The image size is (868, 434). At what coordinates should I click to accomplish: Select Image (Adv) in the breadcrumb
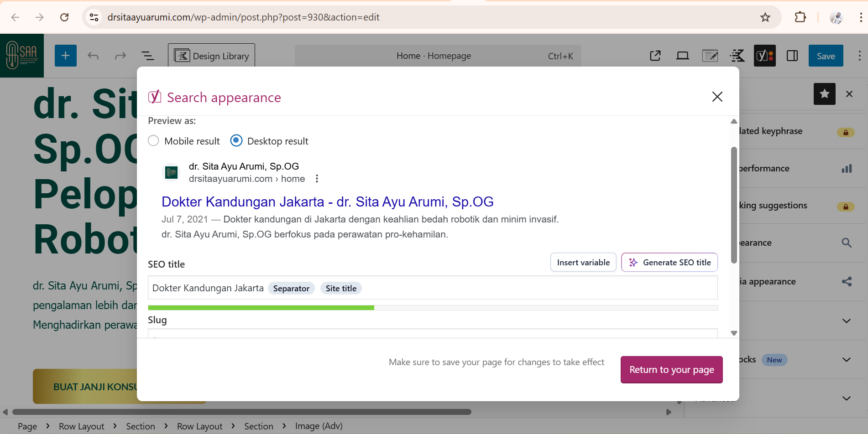[x=319, y=426]
